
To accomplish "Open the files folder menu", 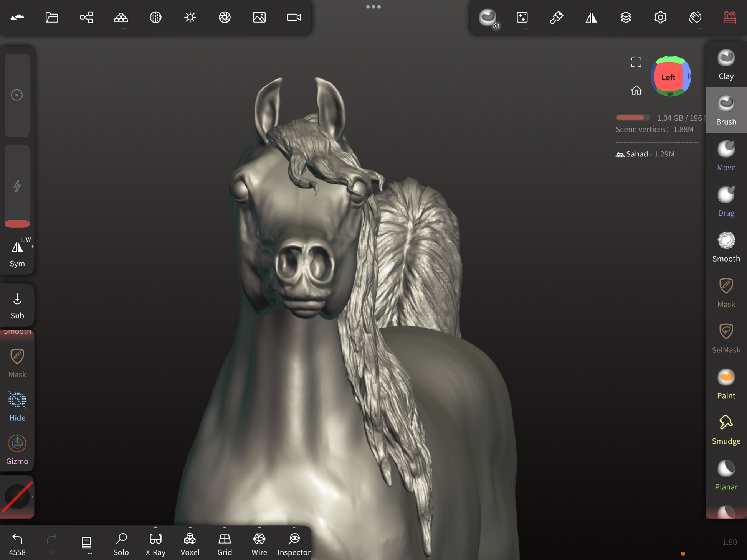I will [x=52, y=17].
